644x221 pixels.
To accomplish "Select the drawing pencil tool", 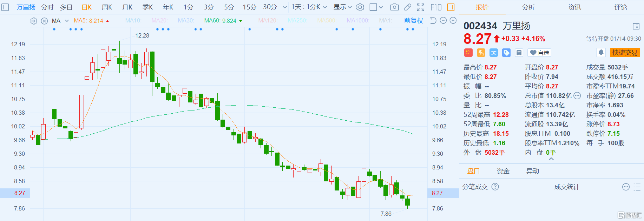I will 407,7.
